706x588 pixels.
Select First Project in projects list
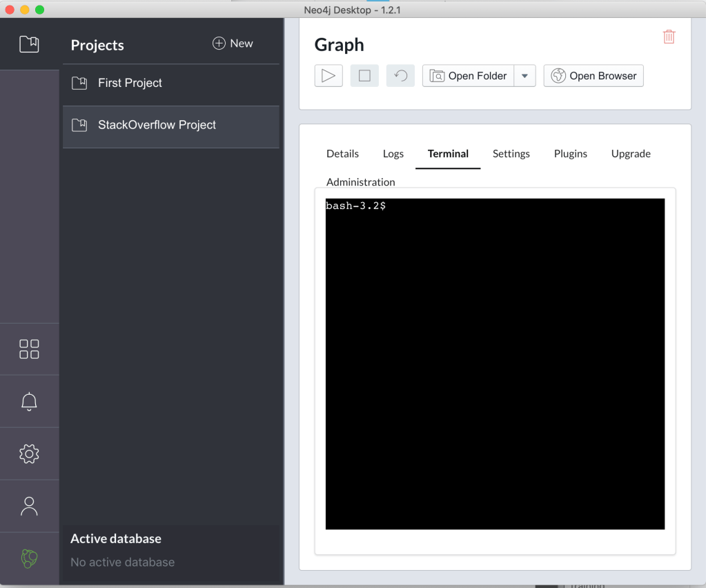130,83
